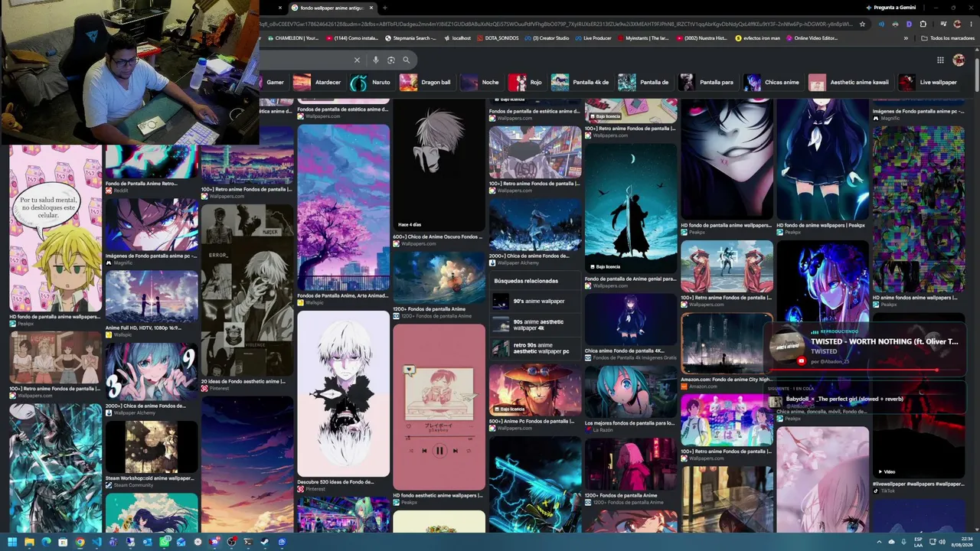This screenshot has height=551, width=980.
Task: Close the fondo wallpaper anime tab
Action: 371,8
